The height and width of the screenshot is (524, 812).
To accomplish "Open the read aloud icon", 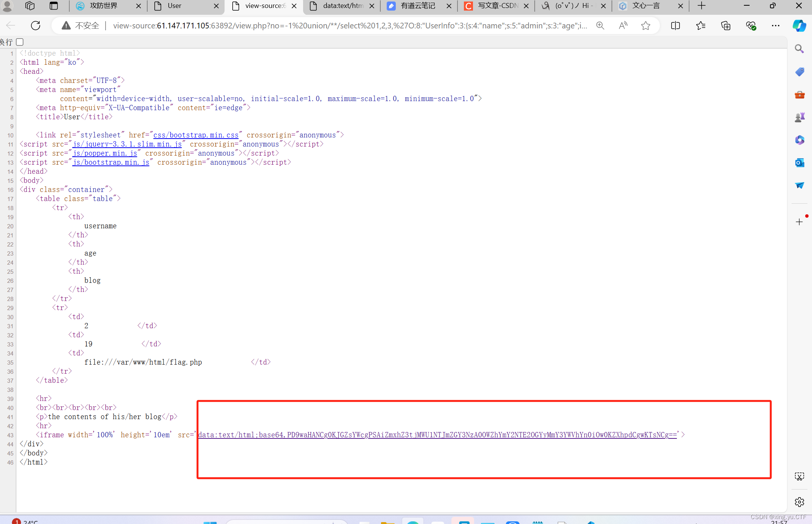I will pos(623,25).
